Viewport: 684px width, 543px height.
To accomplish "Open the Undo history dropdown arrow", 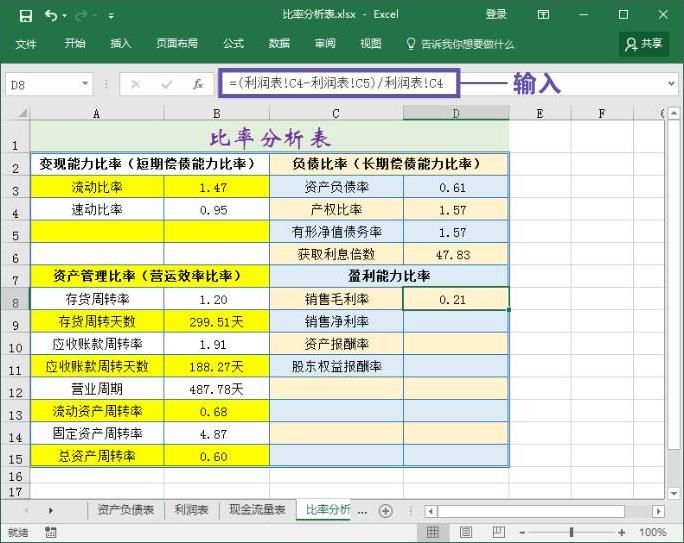I will [x=65, y=16].
